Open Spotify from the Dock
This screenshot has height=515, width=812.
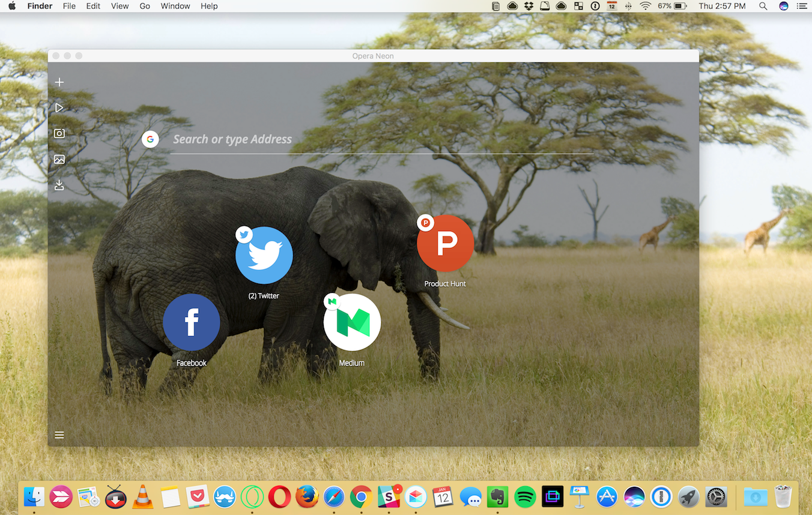click(525, 496)
